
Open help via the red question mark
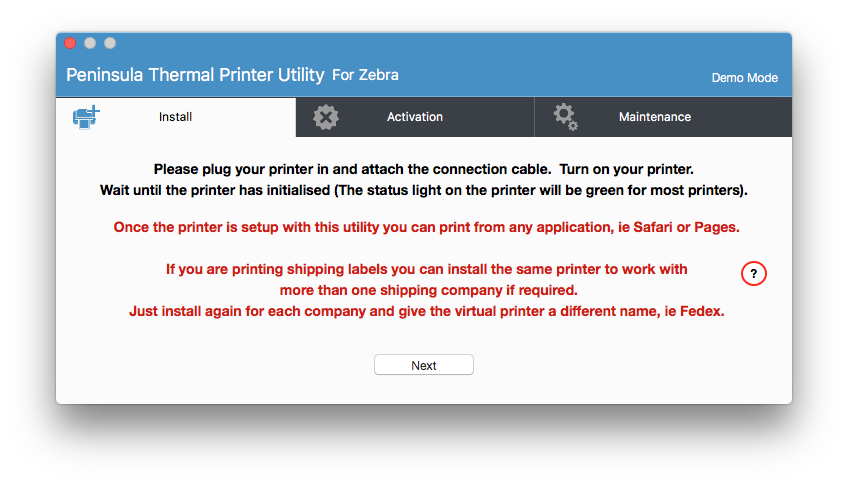click(753, 274)
